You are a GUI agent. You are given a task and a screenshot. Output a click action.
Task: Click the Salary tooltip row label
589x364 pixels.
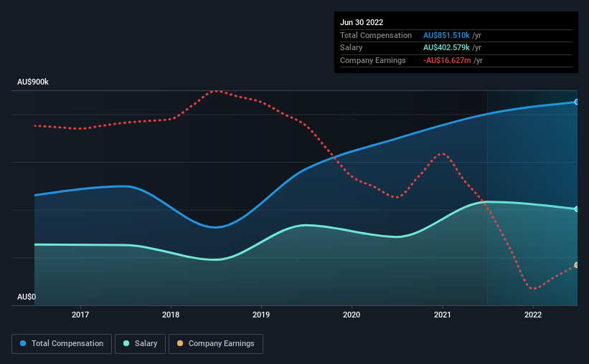[352, 48]
